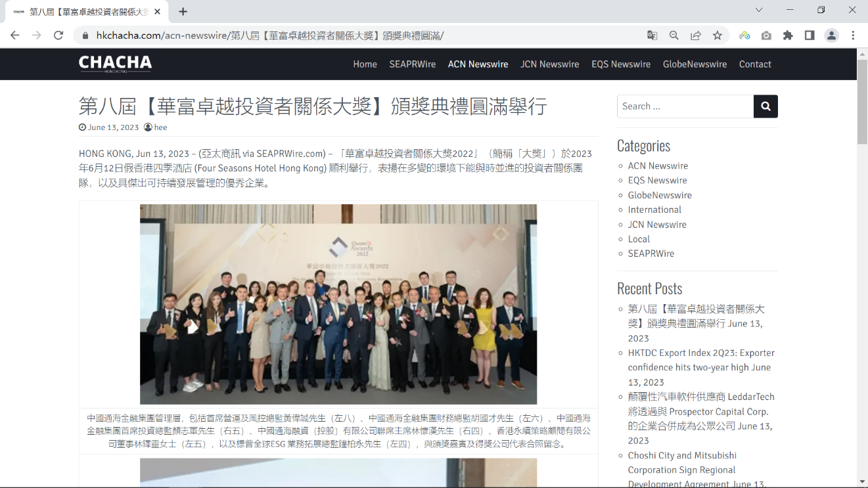The height and width of the screenshot is (488, 868).
Task: Click the awards ceremony group photo
Action: [338, 304]
